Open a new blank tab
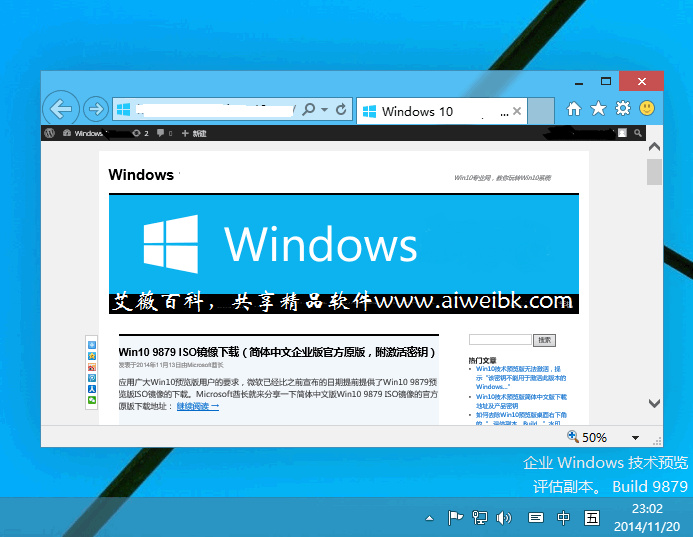The image size is (693, 537). pos(541,111)
